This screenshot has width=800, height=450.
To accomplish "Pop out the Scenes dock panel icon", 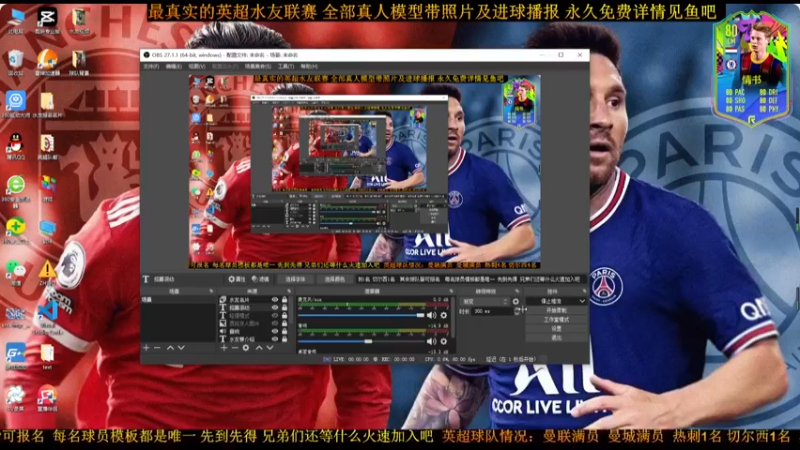I will point(211,291).
